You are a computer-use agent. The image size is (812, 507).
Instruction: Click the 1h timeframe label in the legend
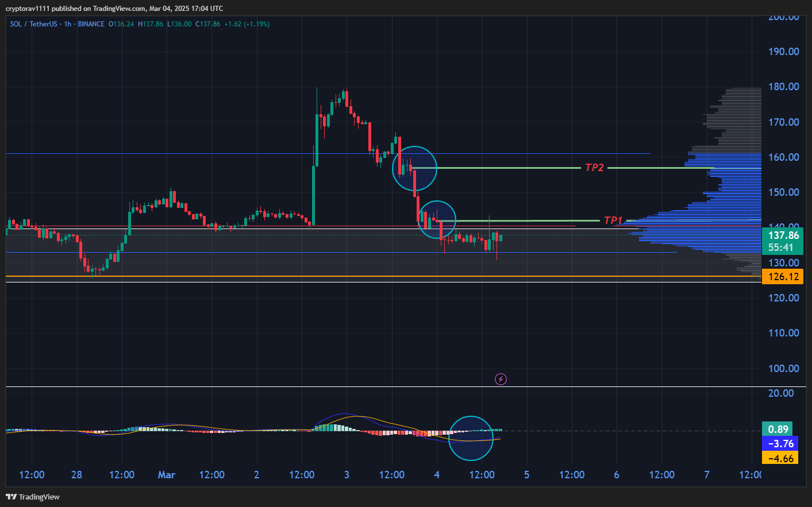coord(68,24)
